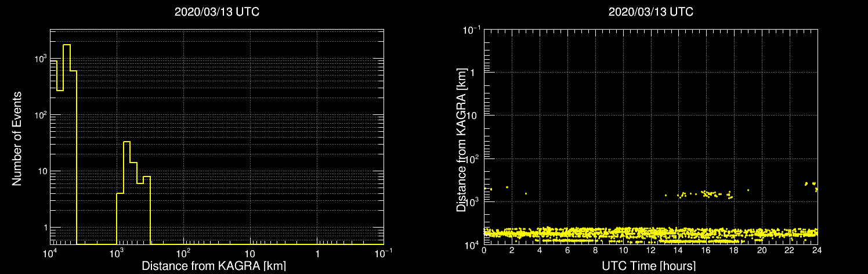Image resolution: width=868 pixels, height=274 pixels.
Task: Click the 18 tick label on time axis
Action: pyautogui.click(x=734, y=250)
